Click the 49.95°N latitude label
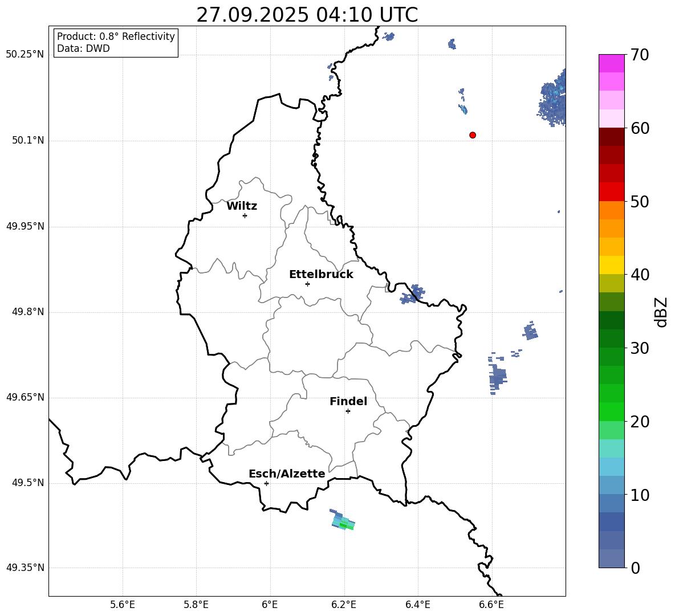This screenshot has width=675, height=616. pos(25,226)
